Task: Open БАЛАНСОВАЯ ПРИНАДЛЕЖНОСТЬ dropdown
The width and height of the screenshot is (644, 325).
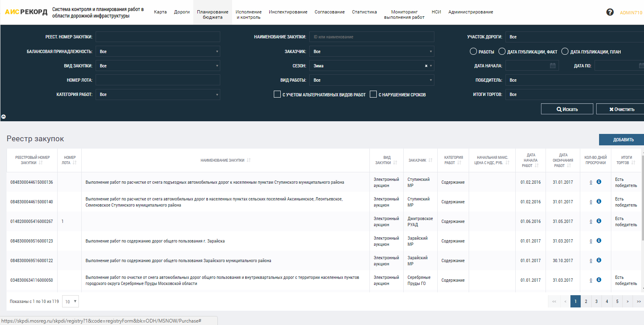Action: pyautogui.click(x=158, y=51)
